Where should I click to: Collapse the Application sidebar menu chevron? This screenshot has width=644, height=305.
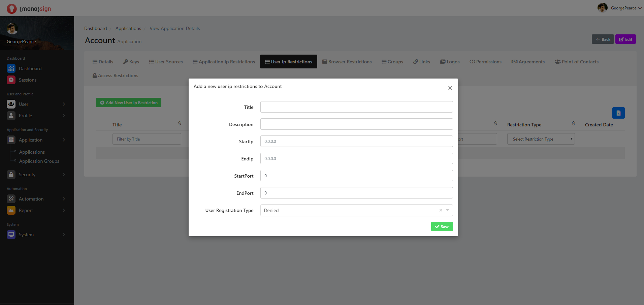tap(64, 140)
